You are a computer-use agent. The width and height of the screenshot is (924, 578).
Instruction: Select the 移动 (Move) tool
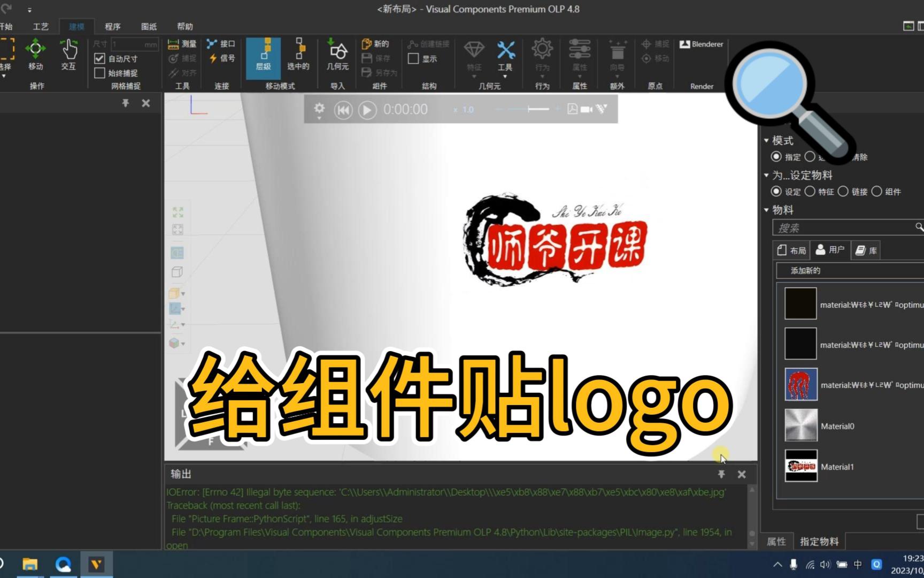pyautogui.click(x=35, y=55)
